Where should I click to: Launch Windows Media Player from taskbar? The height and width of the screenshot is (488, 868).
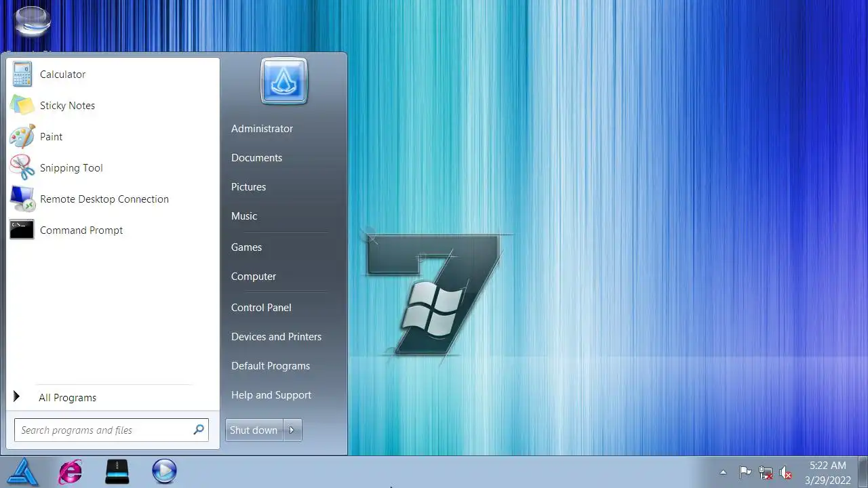coord(164,471)
